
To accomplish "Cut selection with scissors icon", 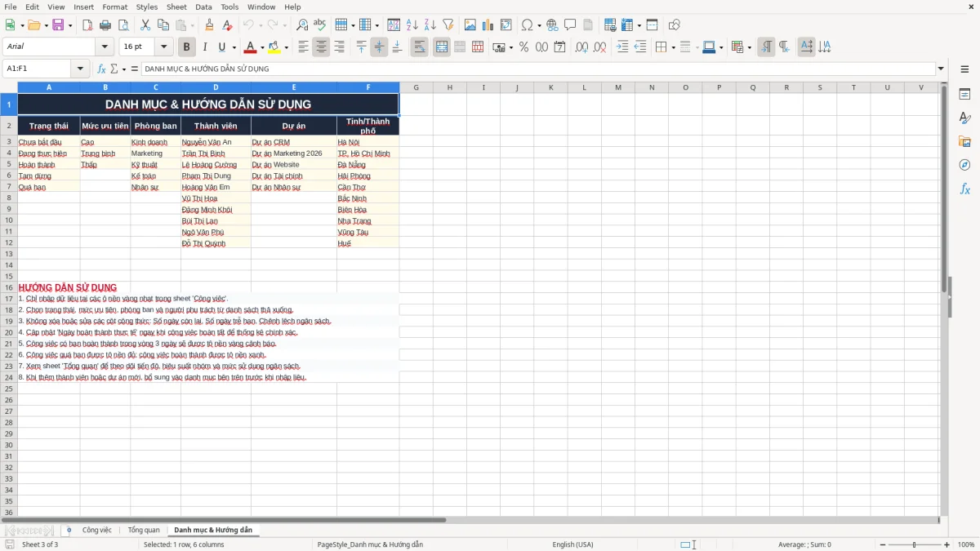I will [145, 25].
